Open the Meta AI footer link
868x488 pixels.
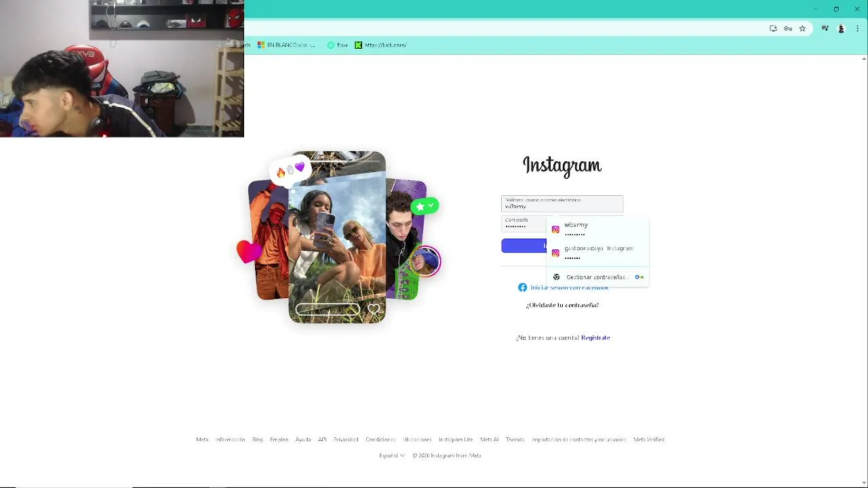(490, 439)
